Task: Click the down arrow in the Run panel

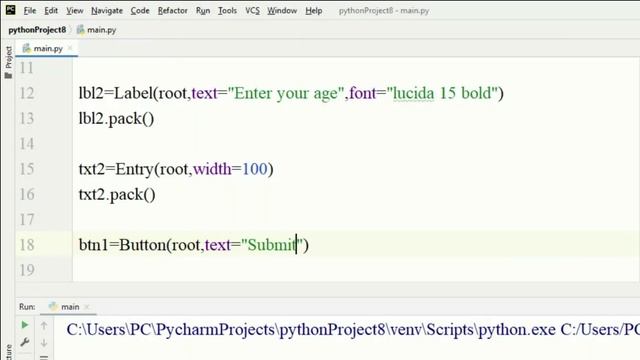Action: [x=44, y=343]
